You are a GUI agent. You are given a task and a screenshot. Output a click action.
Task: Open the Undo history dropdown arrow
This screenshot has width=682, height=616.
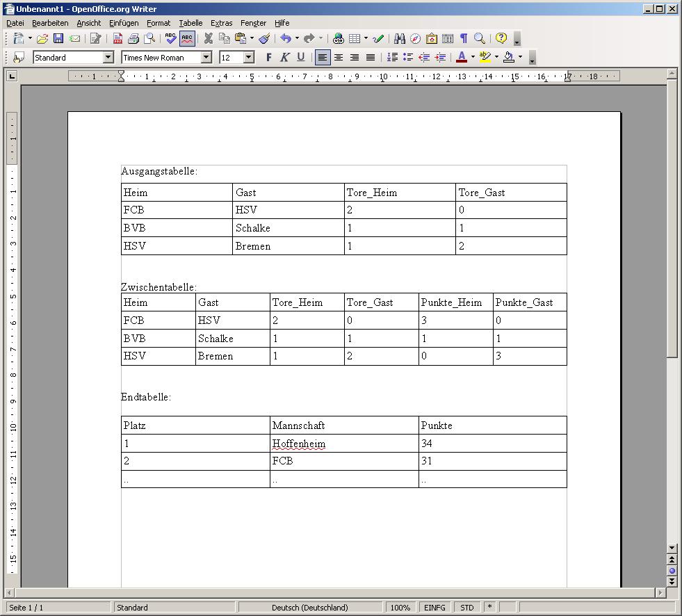[x=297, y=39]
